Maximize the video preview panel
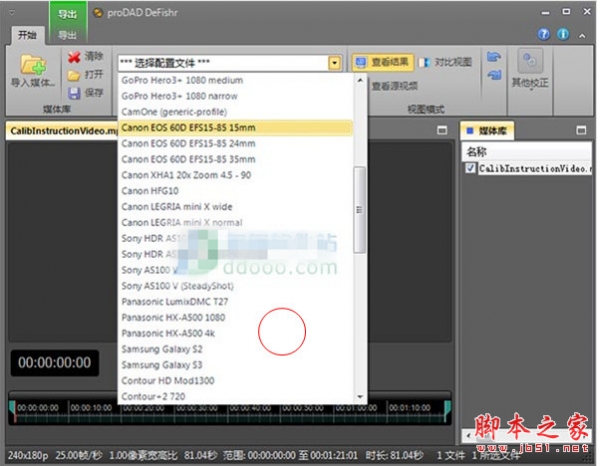The height and width of the screenshot is (466, 600). 442,130
